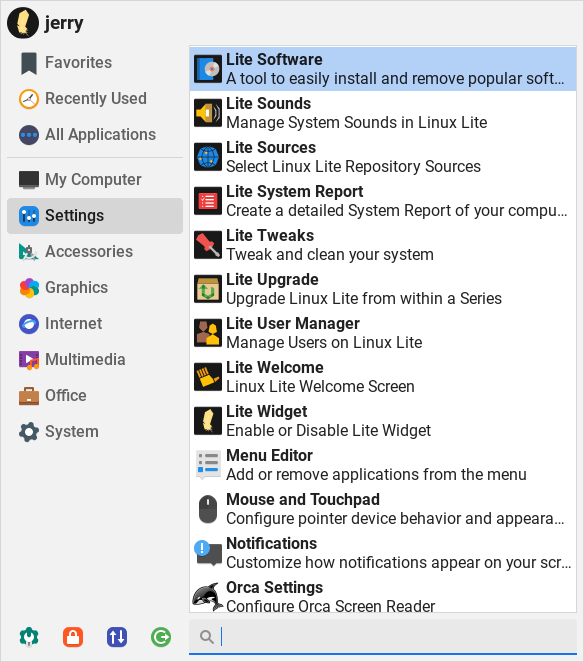Open Lite Tweaks screwdriver icon

208,245
